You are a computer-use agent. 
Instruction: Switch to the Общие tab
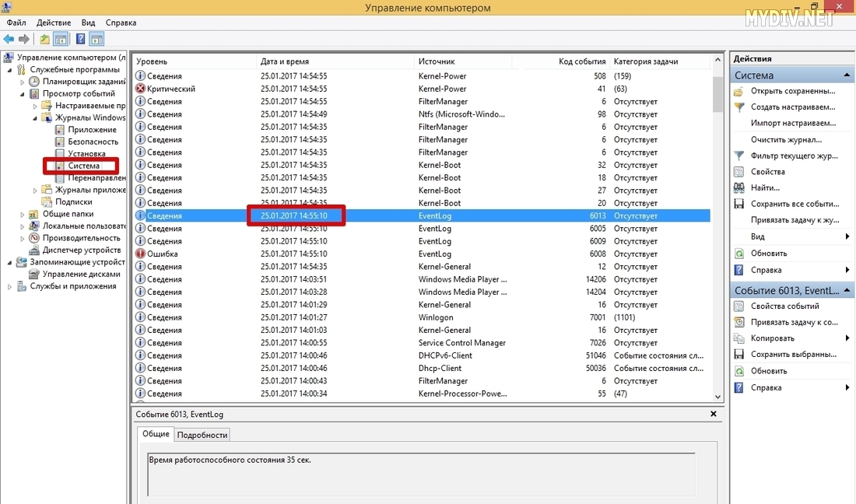pos(156,434)
